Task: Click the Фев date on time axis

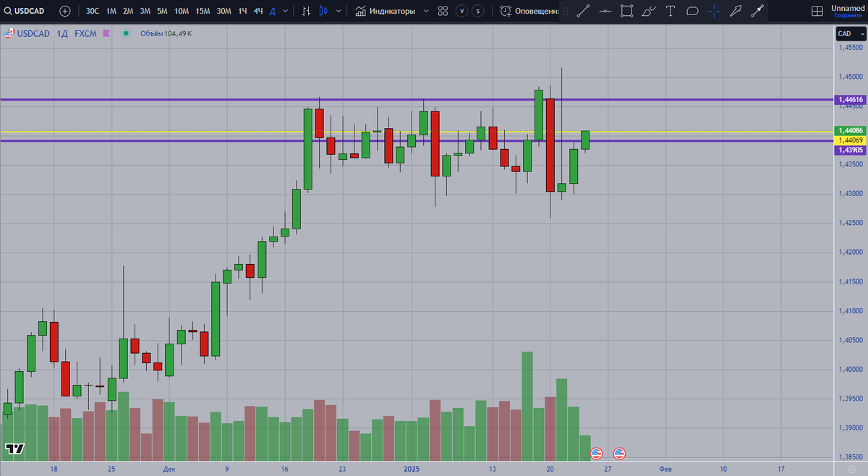Action: coord(665,469)
